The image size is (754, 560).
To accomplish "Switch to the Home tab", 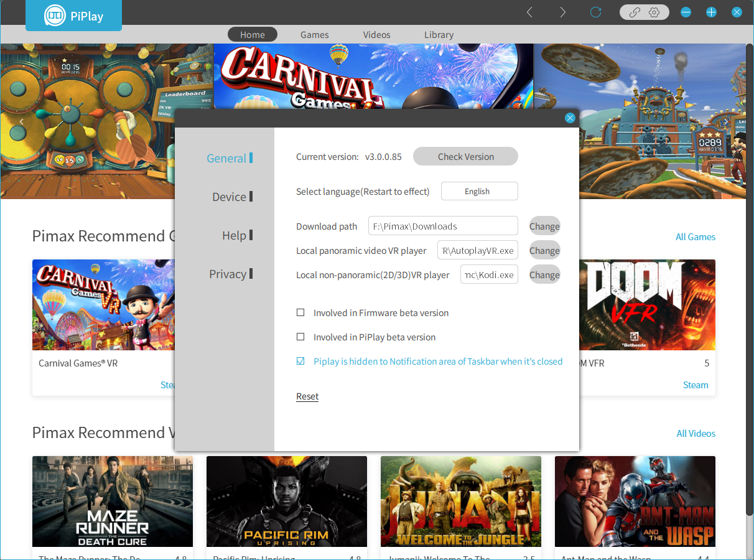I will [253, 35].
